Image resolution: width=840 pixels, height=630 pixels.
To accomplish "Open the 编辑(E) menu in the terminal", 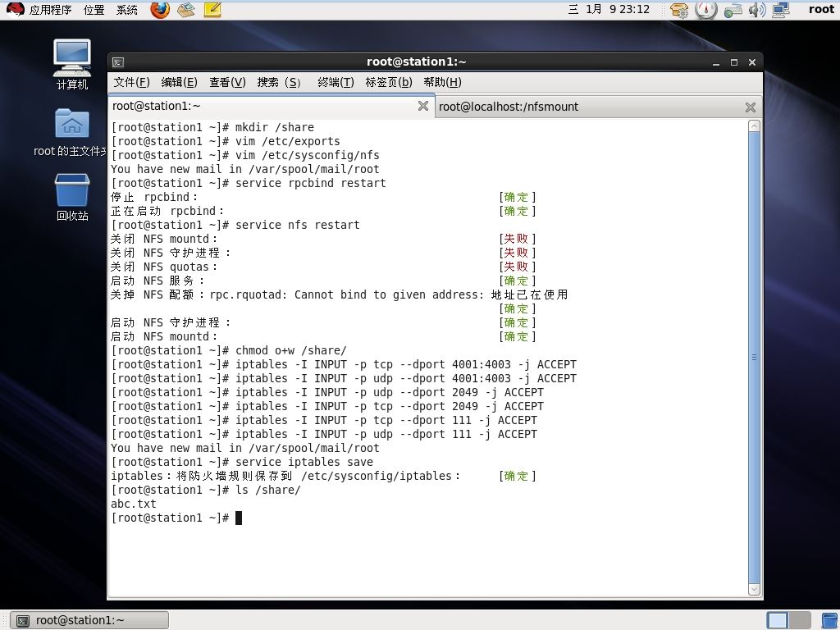I will [x=179, y=82].
